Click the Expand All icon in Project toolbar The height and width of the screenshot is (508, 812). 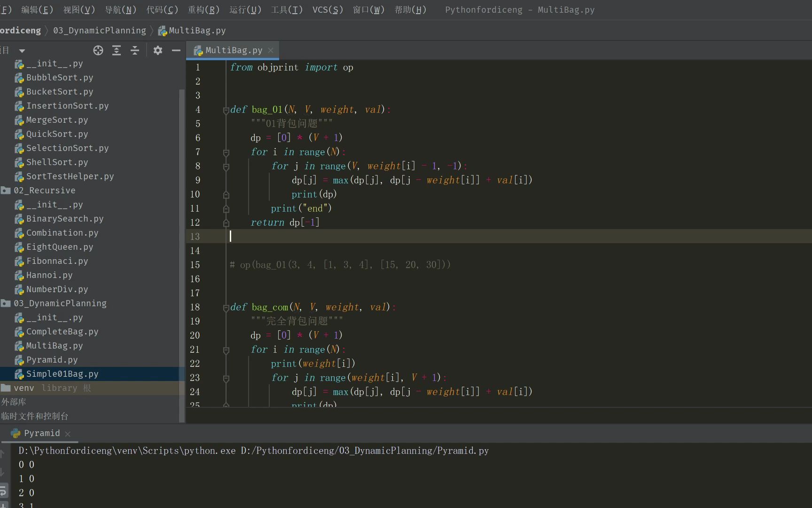coord(117,50)
